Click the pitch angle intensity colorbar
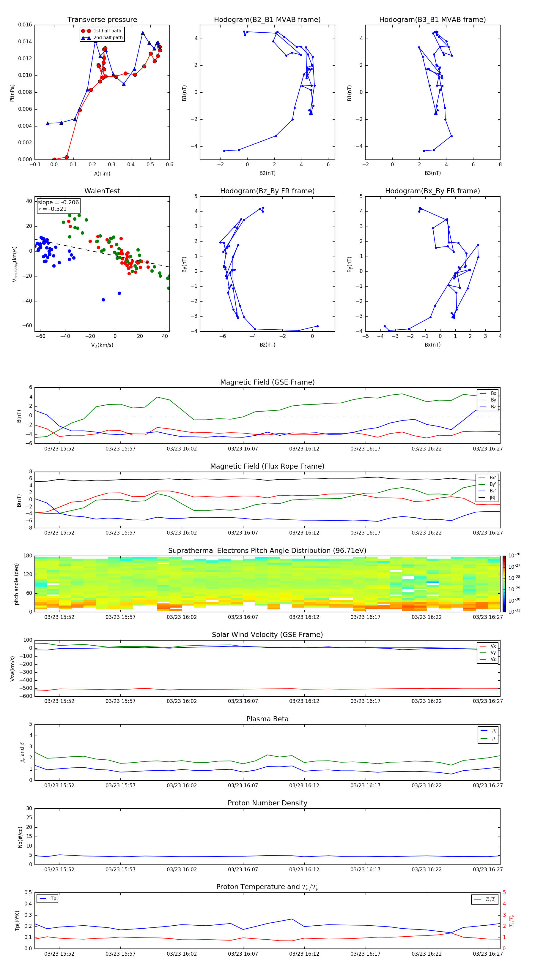This screenshot has height=980, width=535. pyautogui.click(x=504, y=584)
